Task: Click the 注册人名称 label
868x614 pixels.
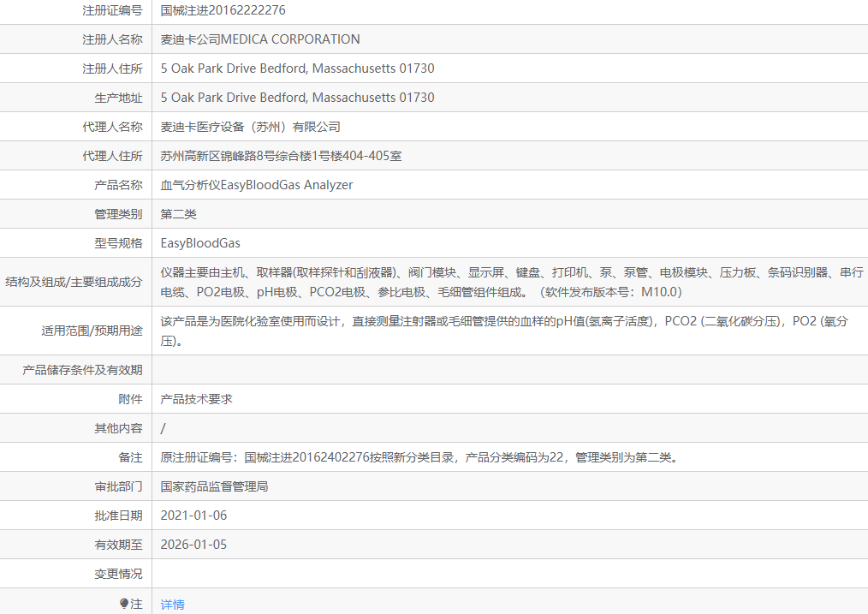Action: pyautogui.click(x=112, y=39)
